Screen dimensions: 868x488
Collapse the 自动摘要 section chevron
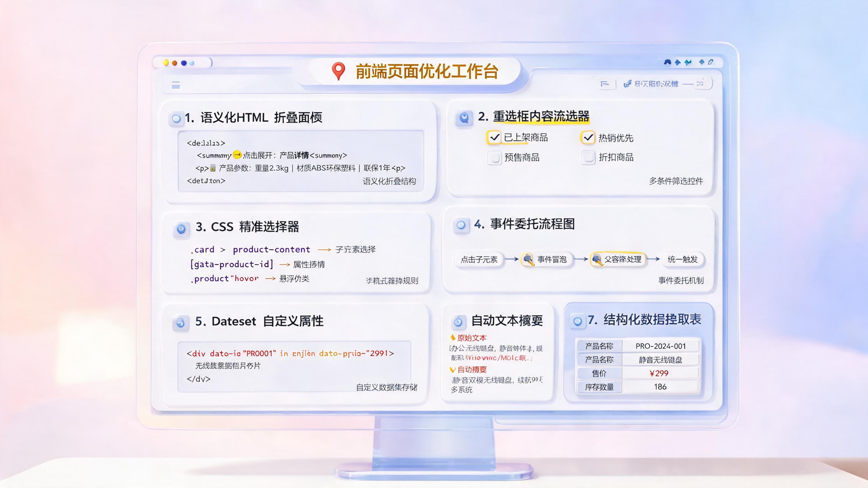pyautogui.click(x=453, y=370)
